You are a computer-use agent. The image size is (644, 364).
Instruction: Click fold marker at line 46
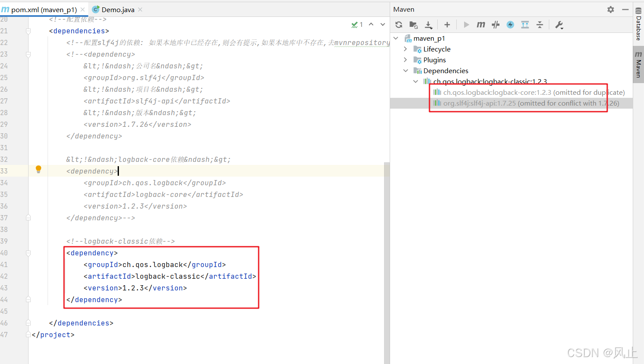28,323
